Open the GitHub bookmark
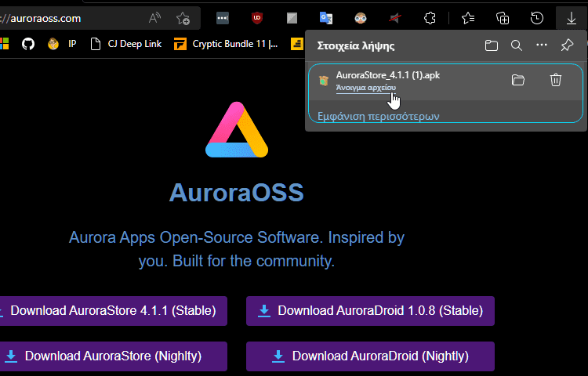 [x=28, y=44]
